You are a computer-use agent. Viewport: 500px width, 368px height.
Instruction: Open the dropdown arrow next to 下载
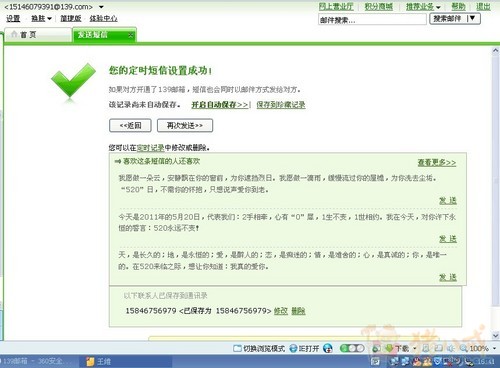415,349
